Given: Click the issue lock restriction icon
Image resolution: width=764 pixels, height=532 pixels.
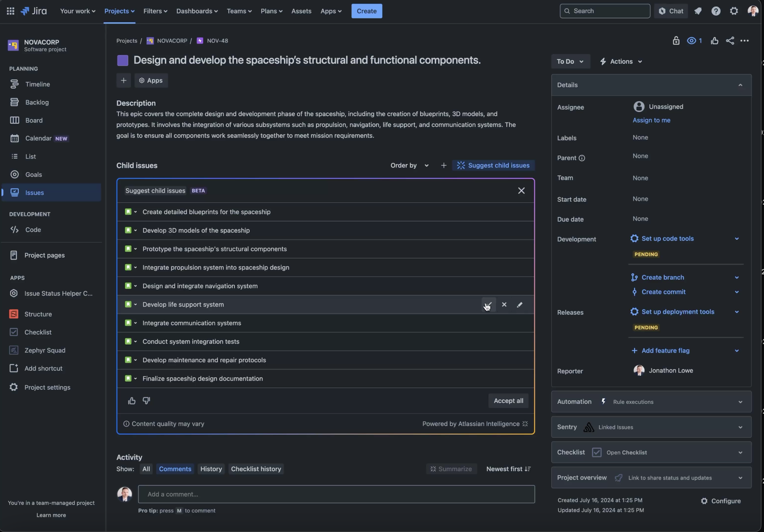Looking at the screenshot, I should [x=676, y=40].
